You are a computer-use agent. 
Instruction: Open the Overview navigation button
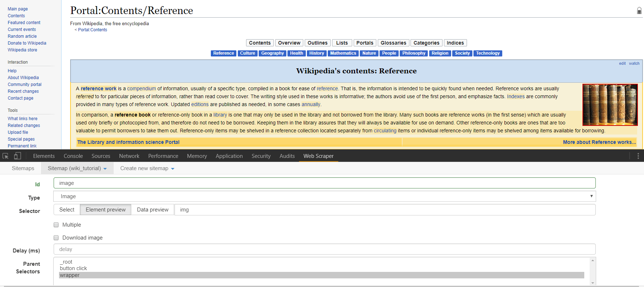point(289,43)
